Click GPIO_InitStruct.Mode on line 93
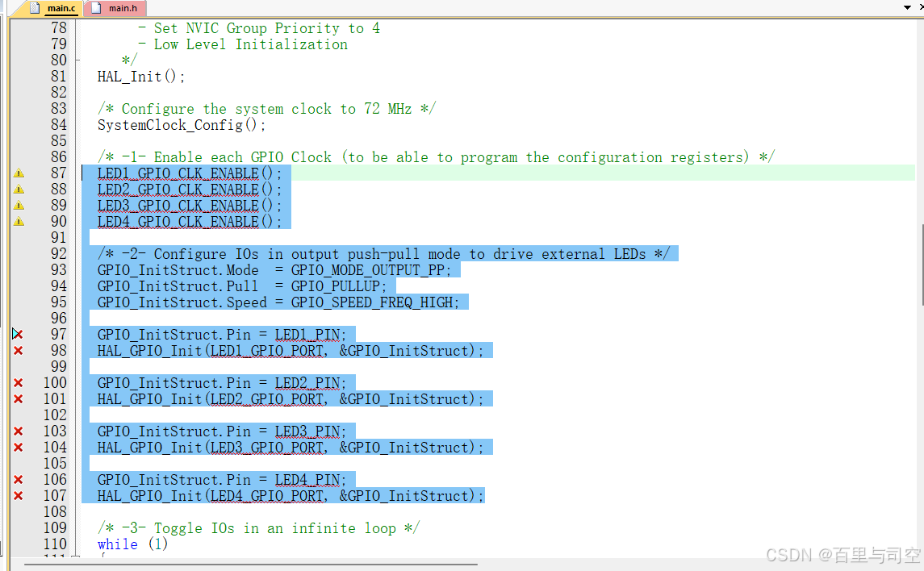Viewport: 924px width, 571px height. (178, 270)
